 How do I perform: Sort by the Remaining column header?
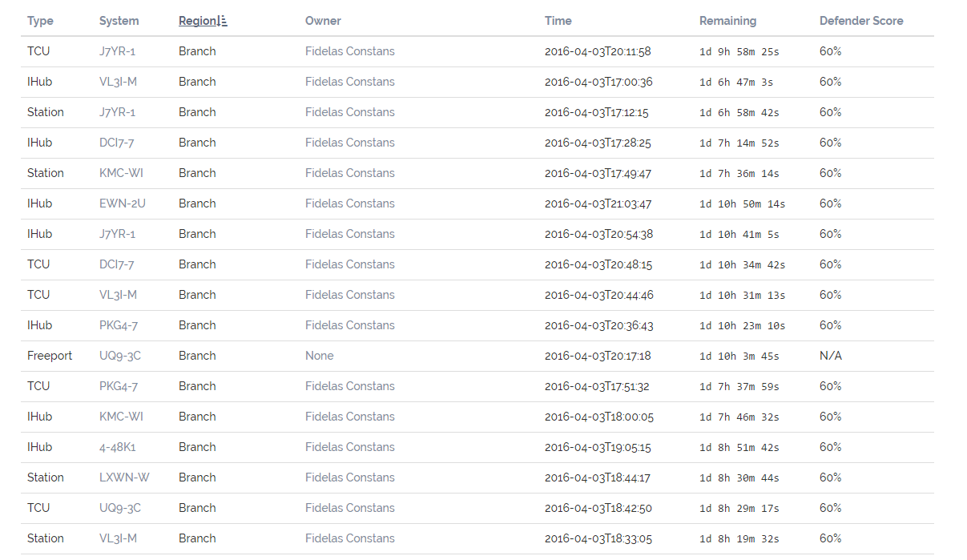pyautogui.click(x=727, y=21)
